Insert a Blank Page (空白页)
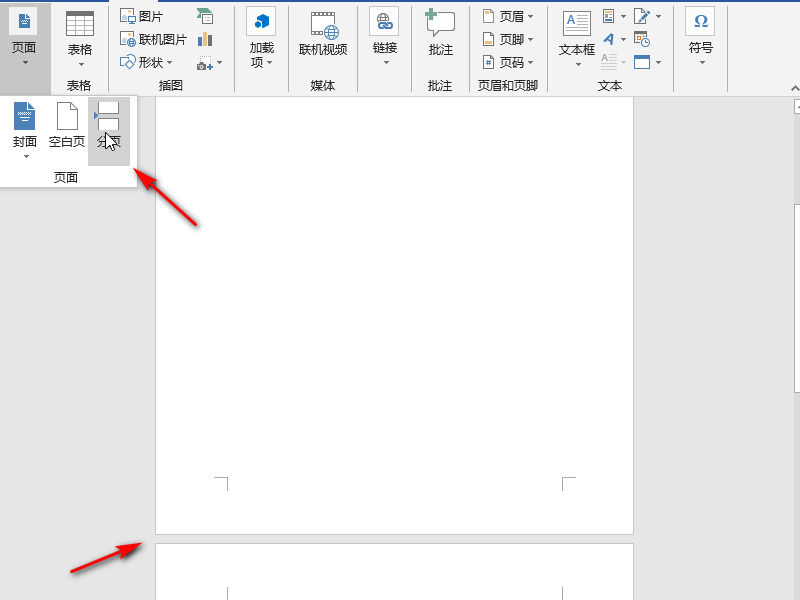This screenshot has height=600, width=800. (x=67, y=126)
